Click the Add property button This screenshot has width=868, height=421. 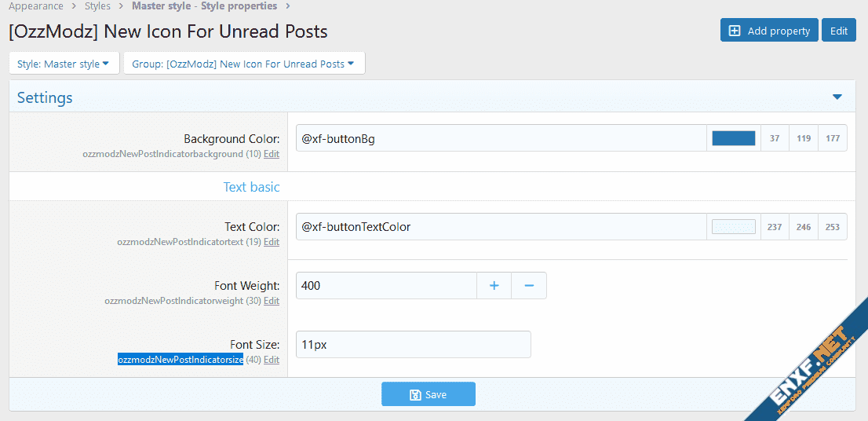769,31
